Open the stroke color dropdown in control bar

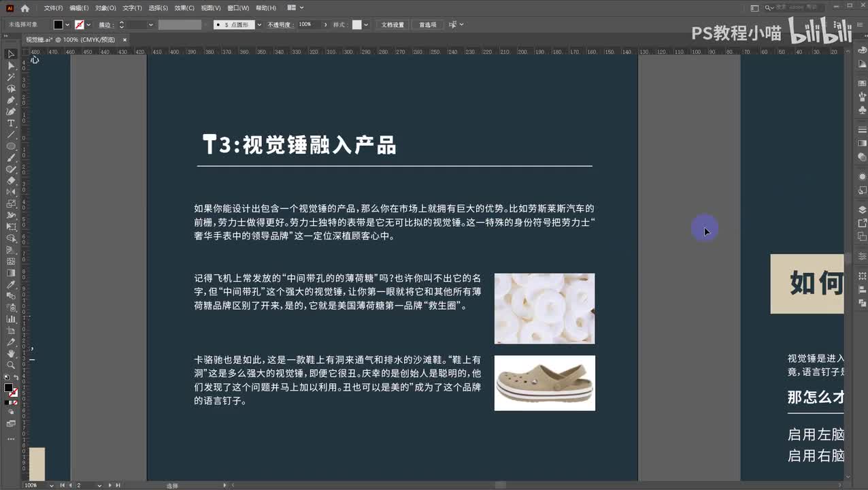(x=88, y=24)
